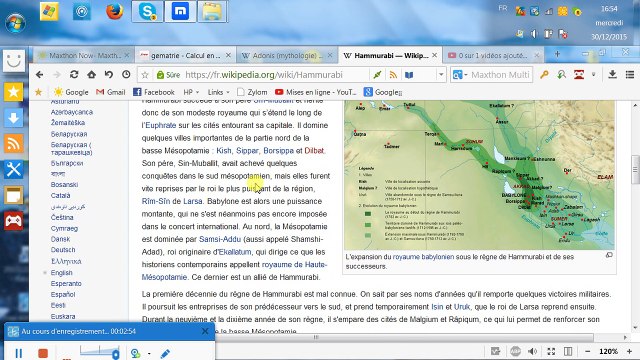The height and width of the screenshot is (360, 640).
Task: Enable reader mode book icon
Action: (409, 75)
